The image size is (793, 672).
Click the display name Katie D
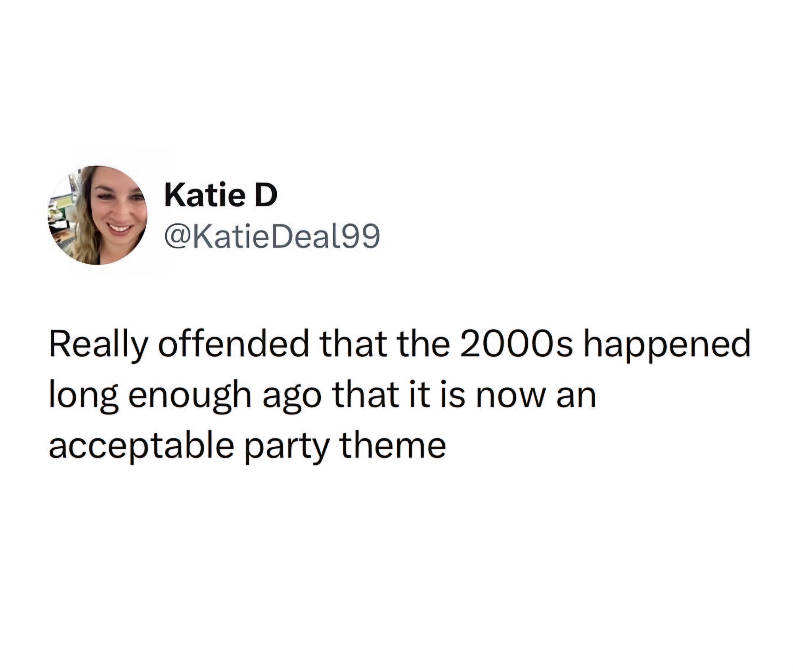220,195
